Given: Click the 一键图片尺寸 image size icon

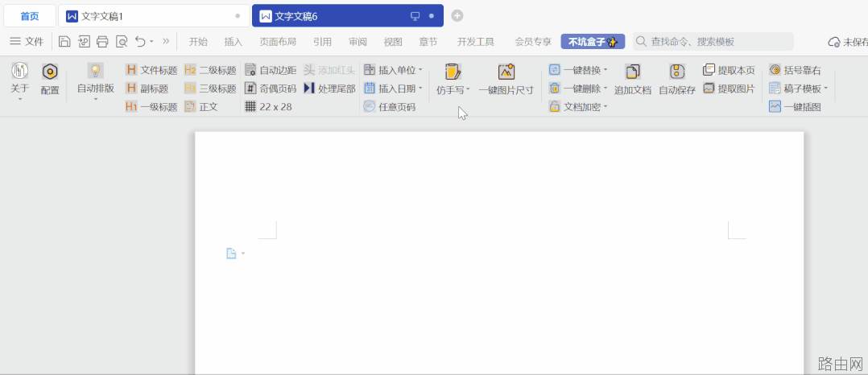Looking at the screenshot, I should point(506,72).
